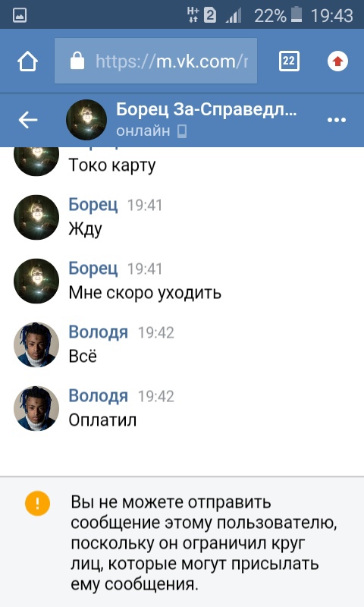The image size is (364, 607).
Task: Go back with the chat header arrow
Action: click(x=28, y=120)
